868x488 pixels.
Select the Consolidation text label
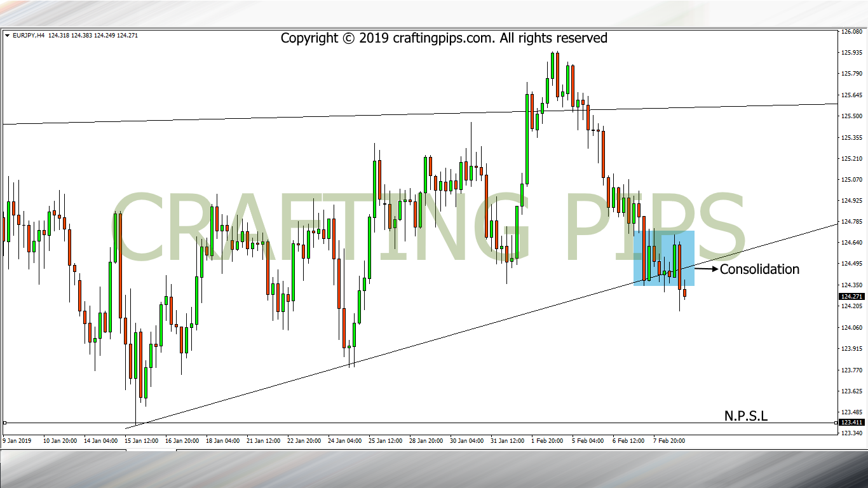759,269
